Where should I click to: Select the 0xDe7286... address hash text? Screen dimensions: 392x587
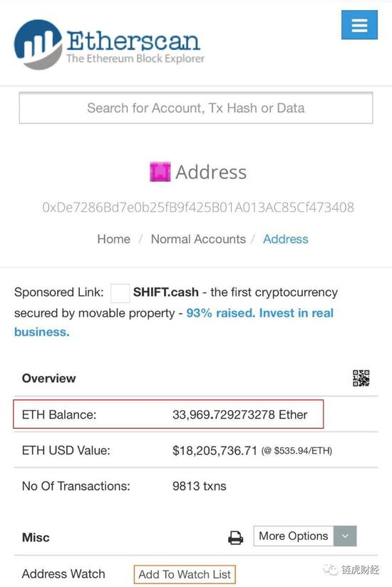click(x=198, y=207)
